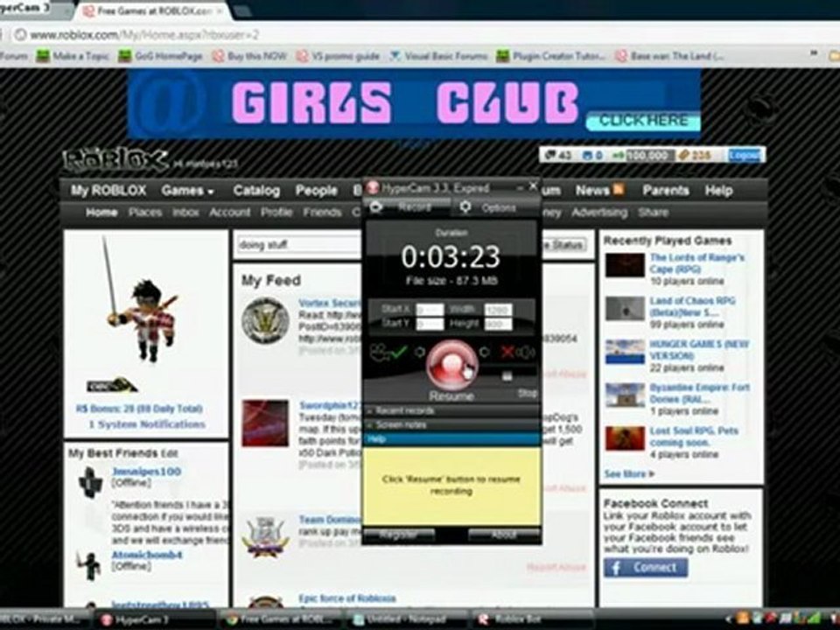Open the Friends sub-navigation tab
Image resolution: width=840 pixels, height=630 pixels.
click(x=323, y=213)
